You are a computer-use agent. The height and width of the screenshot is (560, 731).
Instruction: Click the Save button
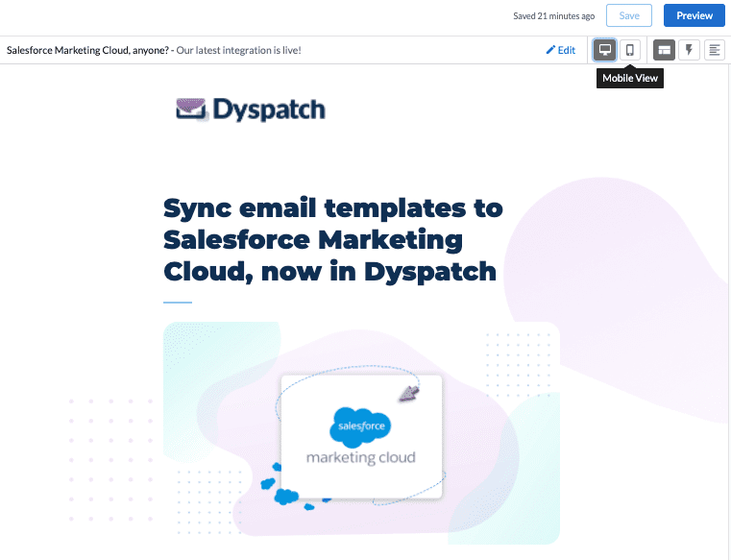629,15
